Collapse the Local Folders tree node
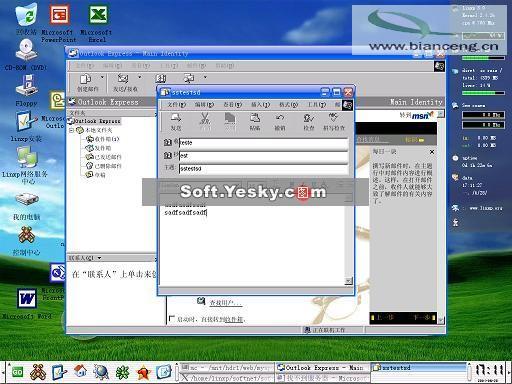 (71, 130)
